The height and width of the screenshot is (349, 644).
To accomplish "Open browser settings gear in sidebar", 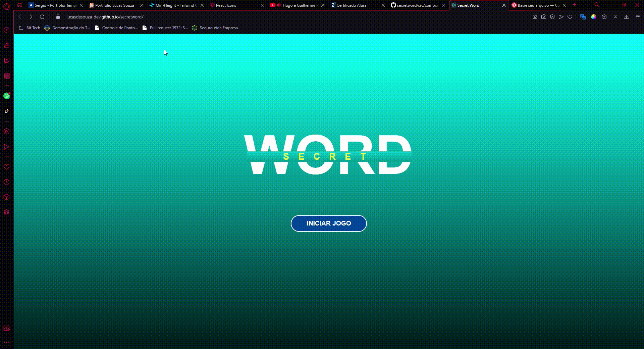I will [6, 212].
